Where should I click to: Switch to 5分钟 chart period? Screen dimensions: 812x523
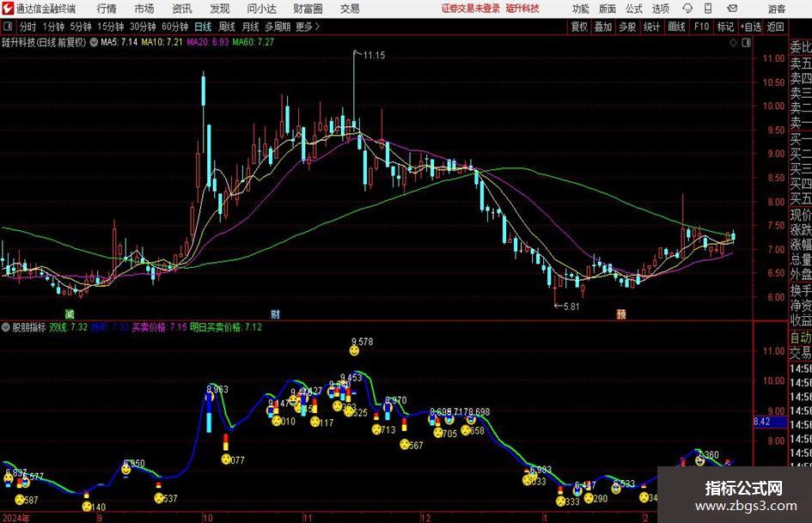[x=80, y=27]
